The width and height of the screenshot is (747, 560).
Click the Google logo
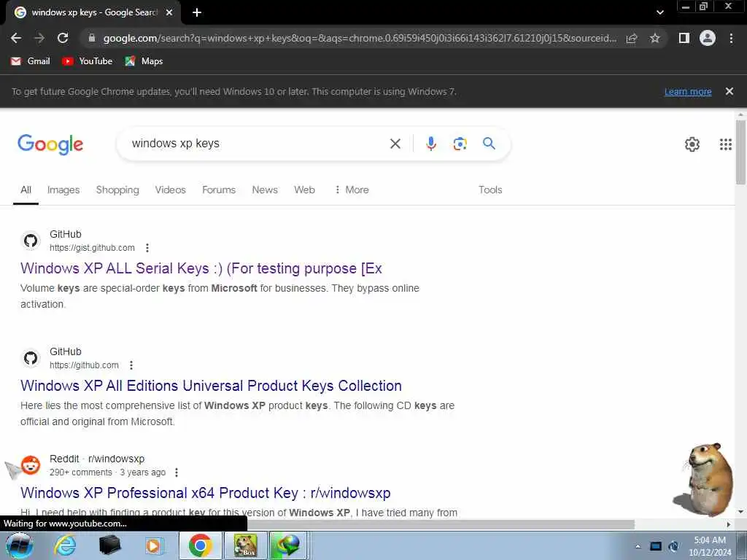click(50, 144)
